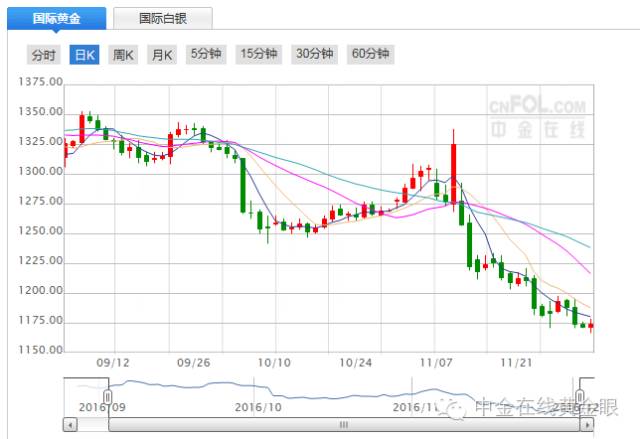Screen dimensions: 640x439
Task: Switch to the 国际白银 tab
Action: point(162,18)
